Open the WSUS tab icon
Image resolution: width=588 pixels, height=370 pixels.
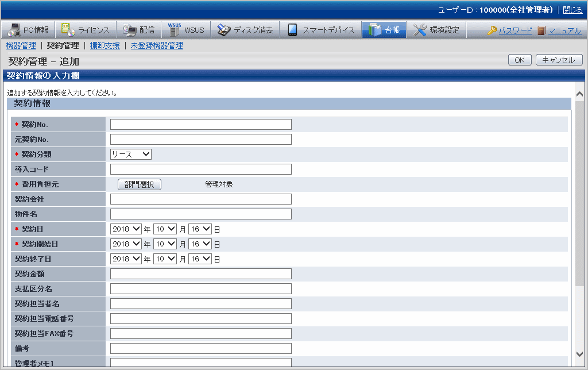pyautogui.click(x=174, y=30)
